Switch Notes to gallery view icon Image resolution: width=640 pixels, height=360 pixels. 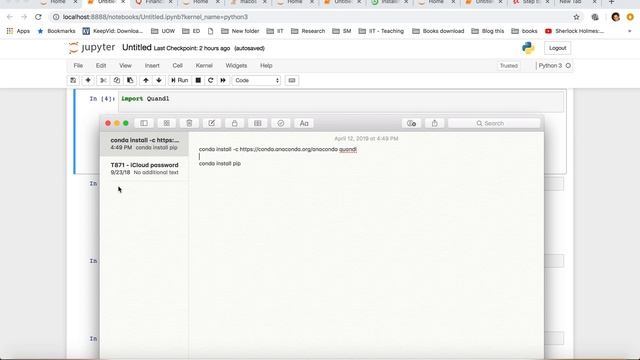167,123
